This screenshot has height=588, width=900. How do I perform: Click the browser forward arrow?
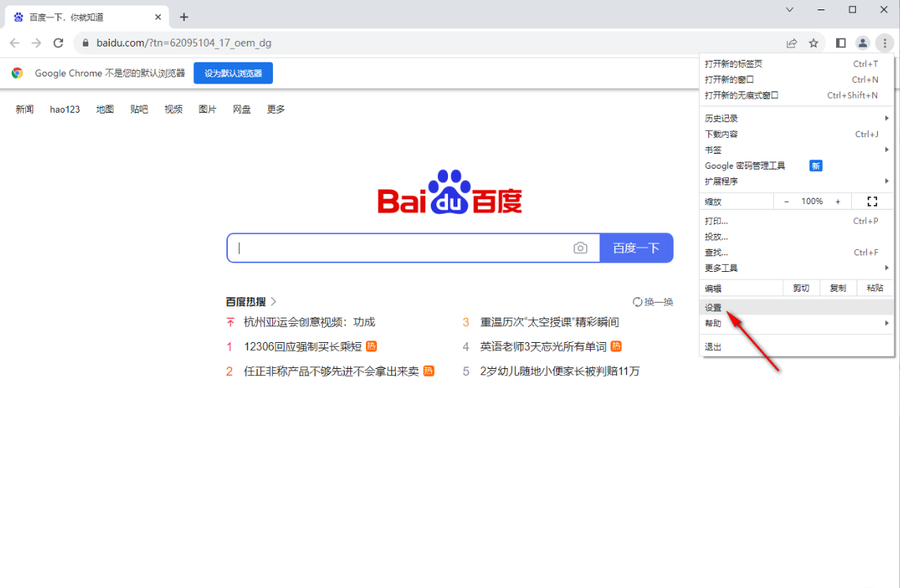click(36, 43)
